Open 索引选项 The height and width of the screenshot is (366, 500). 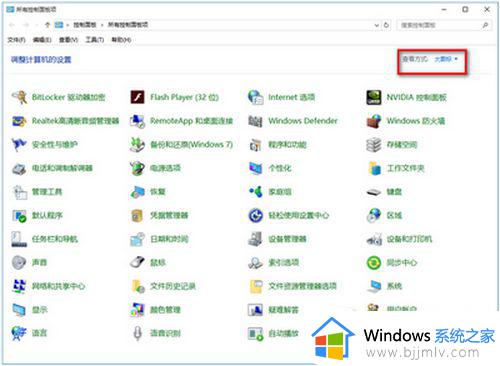[273, 263]
